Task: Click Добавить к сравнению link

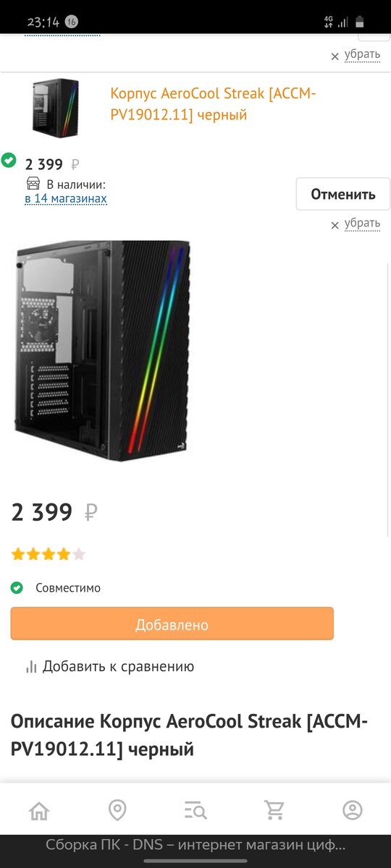Action: 118,667
